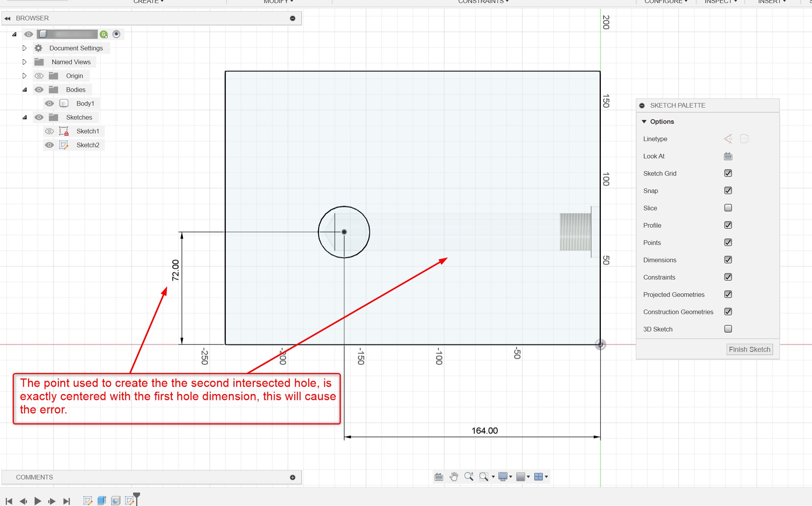
Task: Collapse the Options section in Sketch Palette
Action: 645,121
